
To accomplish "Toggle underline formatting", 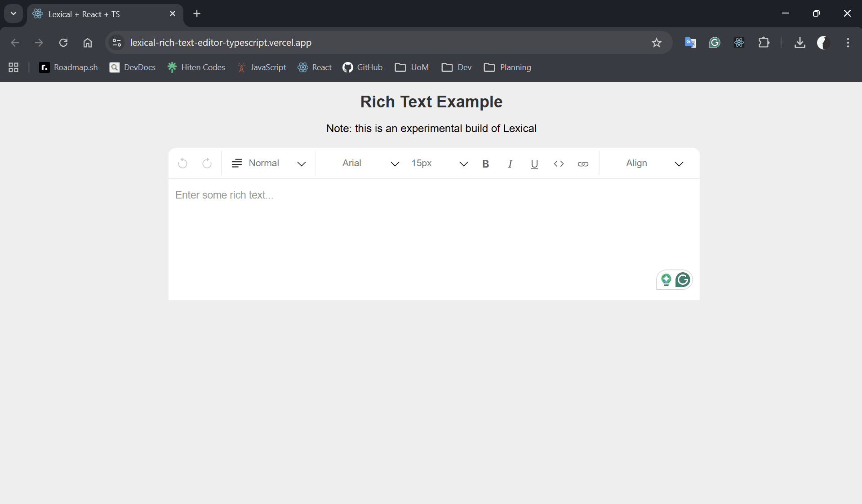I will [534, 164].
